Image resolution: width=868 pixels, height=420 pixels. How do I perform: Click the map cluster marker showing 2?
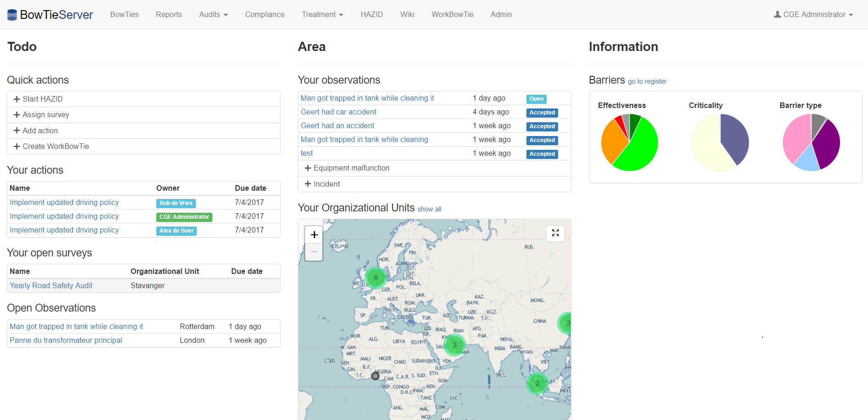537,383
